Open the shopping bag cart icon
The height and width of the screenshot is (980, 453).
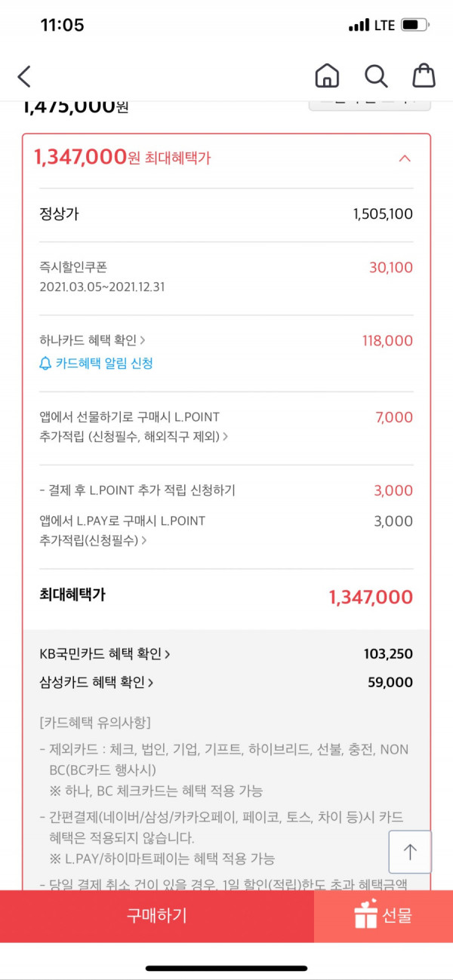click(424, 75)
